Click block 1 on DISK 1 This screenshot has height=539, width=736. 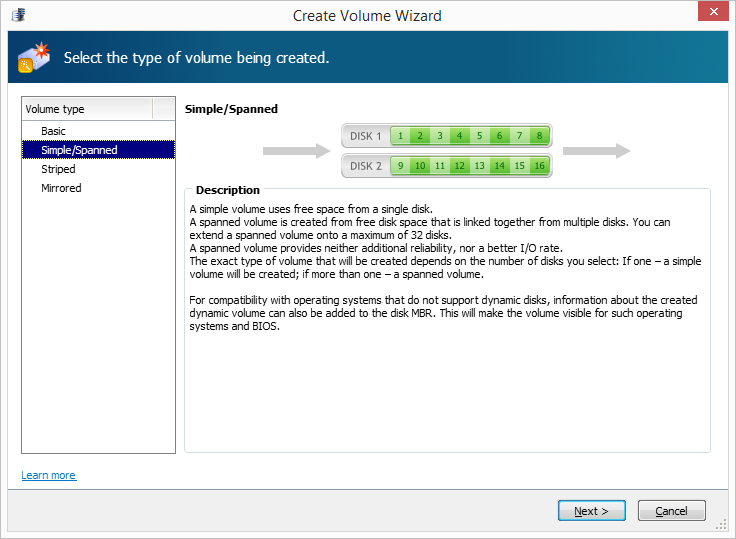point(400,136)
